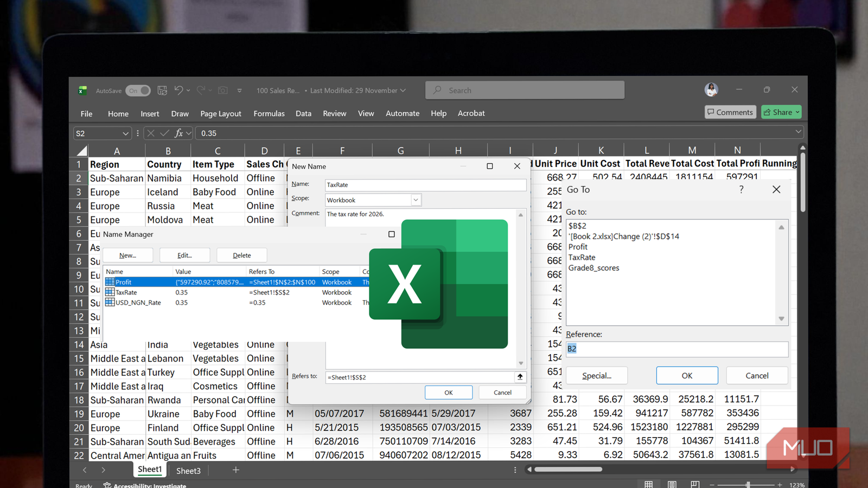
Task: Switch to the Sheet3 tab
Action: coord(188,471)
